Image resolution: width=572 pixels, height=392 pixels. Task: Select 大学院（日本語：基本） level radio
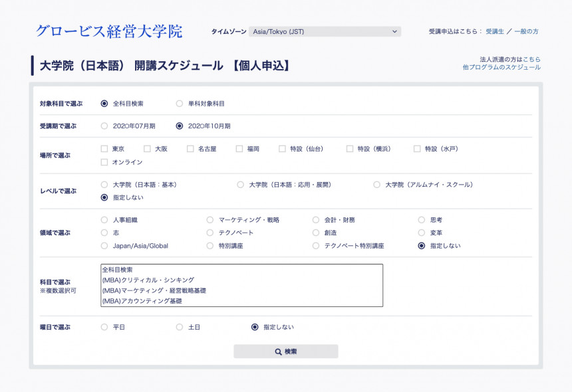point(104,185)
